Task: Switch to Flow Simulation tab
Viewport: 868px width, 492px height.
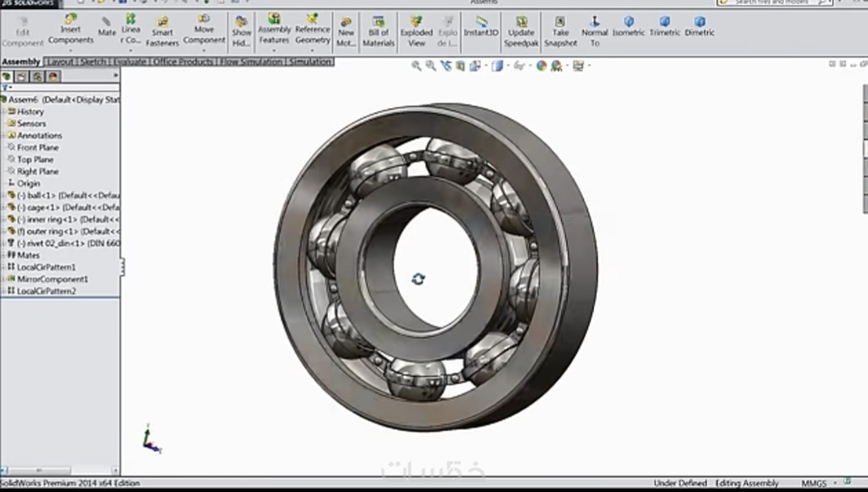Action: [x=251, y=61]
